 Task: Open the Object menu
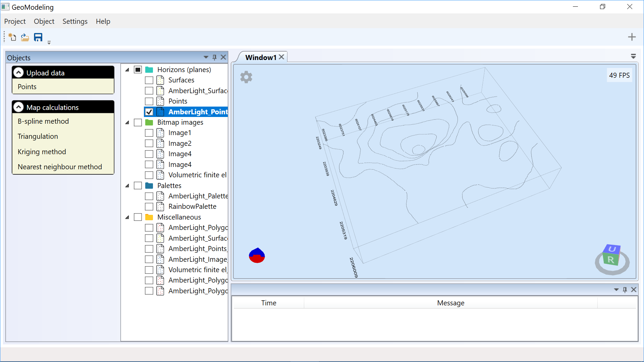pos(44,21)
